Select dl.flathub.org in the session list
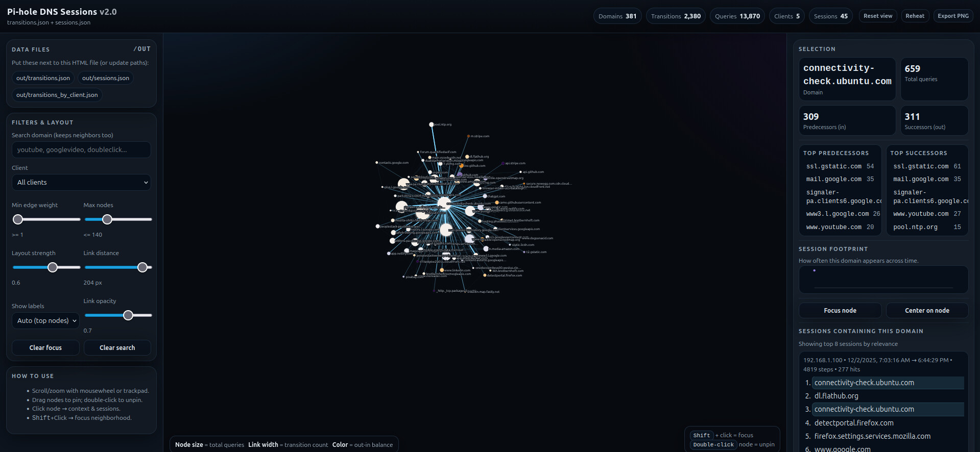 836,396
